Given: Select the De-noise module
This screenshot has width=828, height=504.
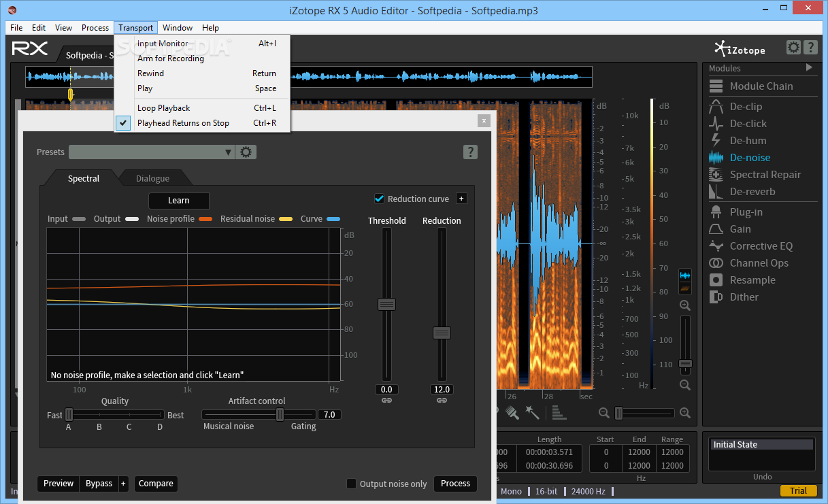Looking at the screenshot, I should [739, 158].
